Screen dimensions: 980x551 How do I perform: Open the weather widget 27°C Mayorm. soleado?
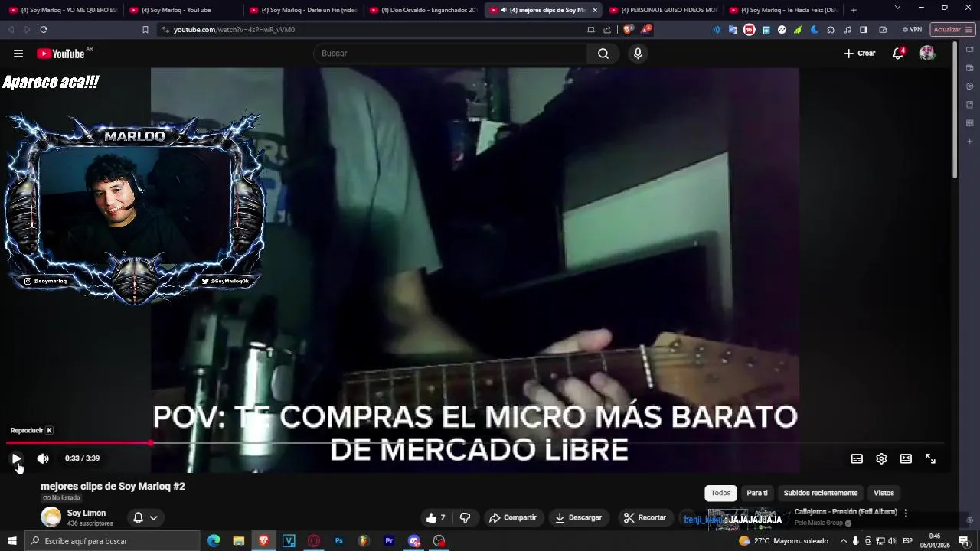(783, 541)
